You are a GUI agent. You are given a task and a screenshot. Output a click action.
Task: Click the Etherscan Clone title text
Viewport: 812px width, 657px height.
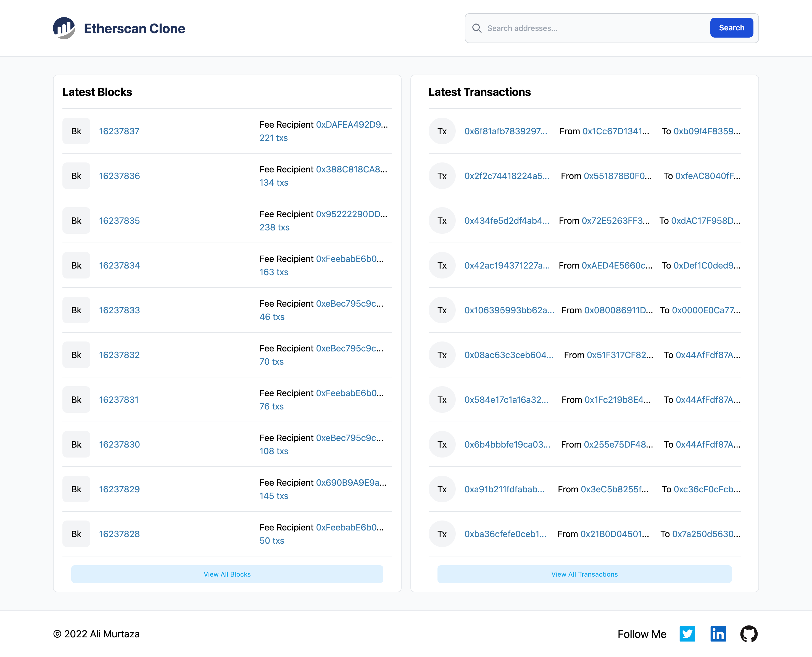point(134,28)
